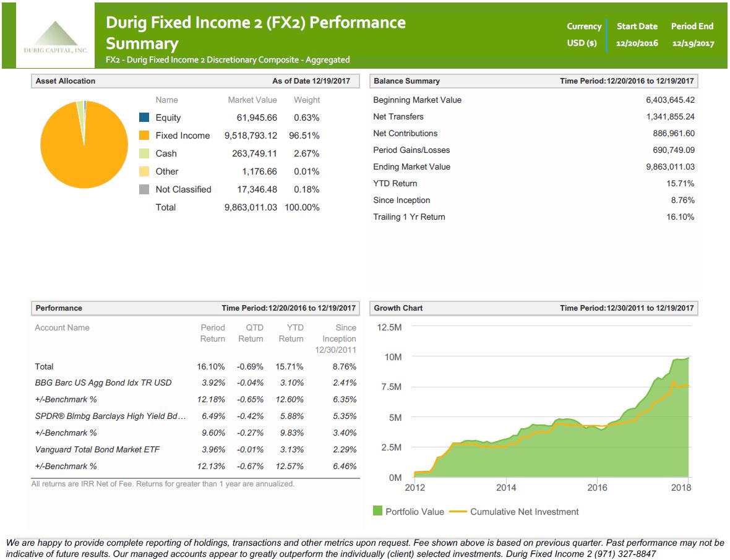Click the Fixed Income value 9,518,793.12
730x560 pixels.
pos(251,136)
